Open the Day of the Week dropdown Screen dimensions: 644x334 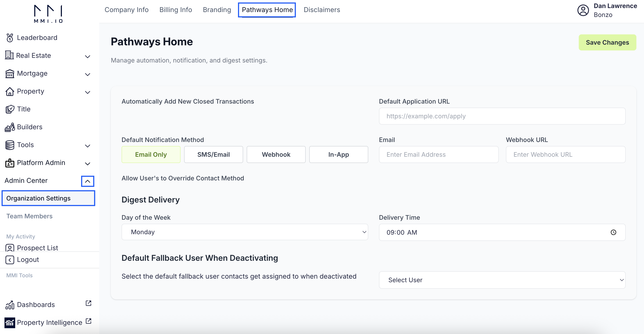(x=244, y=232)
